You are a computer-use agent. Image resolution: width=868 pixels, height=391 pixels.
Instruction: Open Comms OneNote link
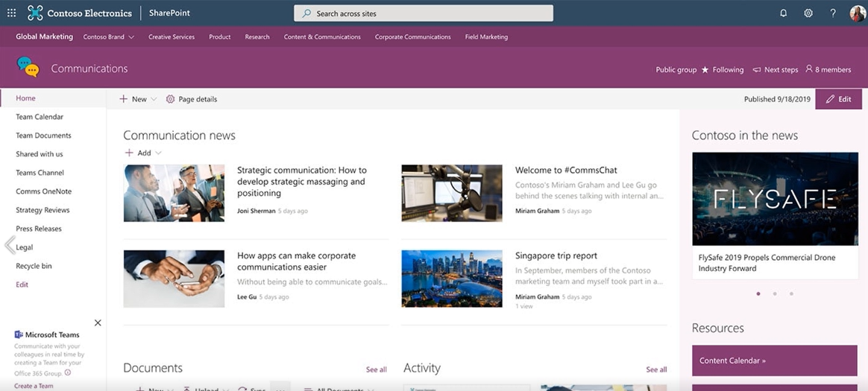[x=44, y=191]
